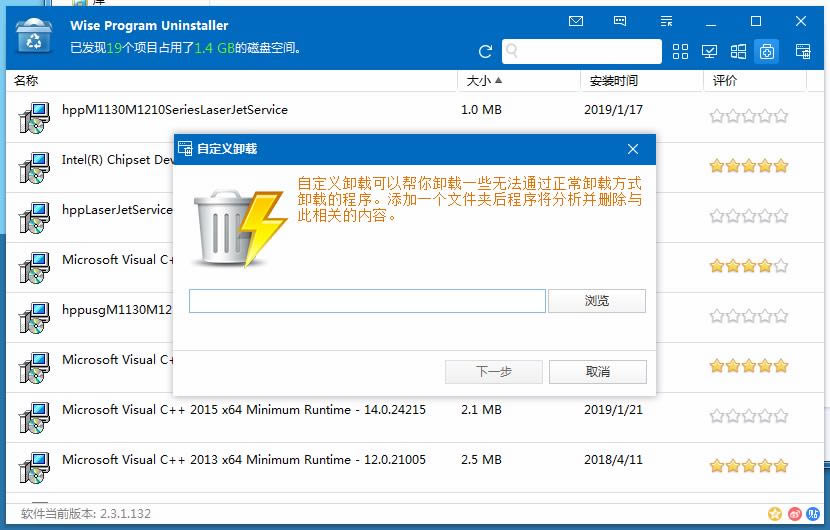Select hppLaserJetService entry text

tap(117, 210)
